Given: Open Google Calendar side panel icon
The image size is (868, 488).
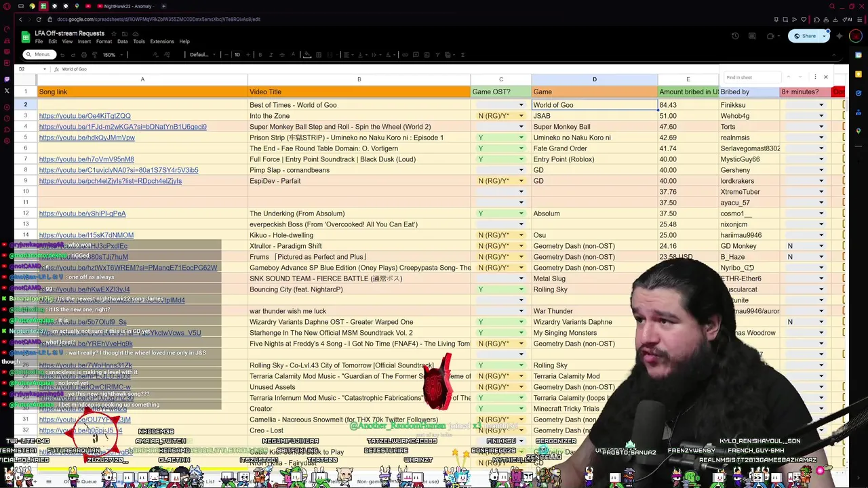Looking at the screenshot, I should [859, 55].
